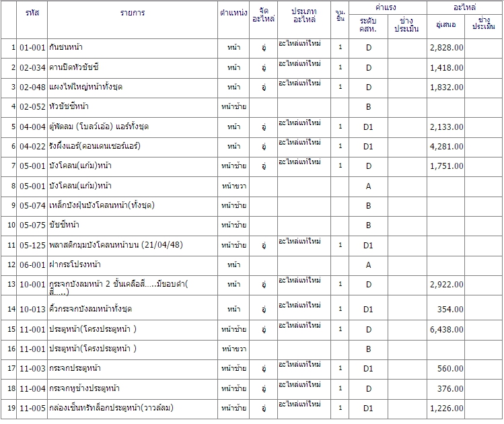This screenshot has height=424, width=504.
Task: Click code 11-004 in row 18
Action: pyautogui.click(x=32, y=388)
